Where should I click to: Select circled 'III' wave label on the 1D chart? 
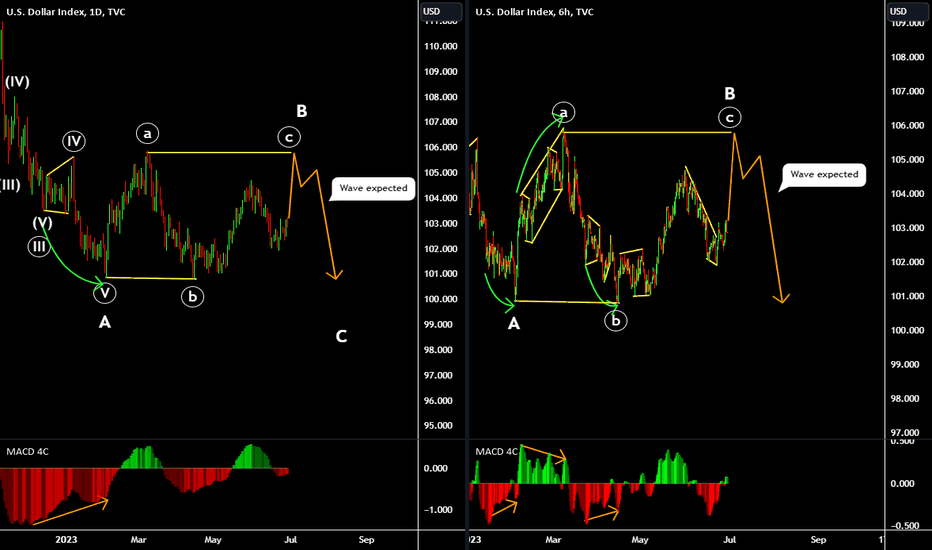tap(39, 246)
